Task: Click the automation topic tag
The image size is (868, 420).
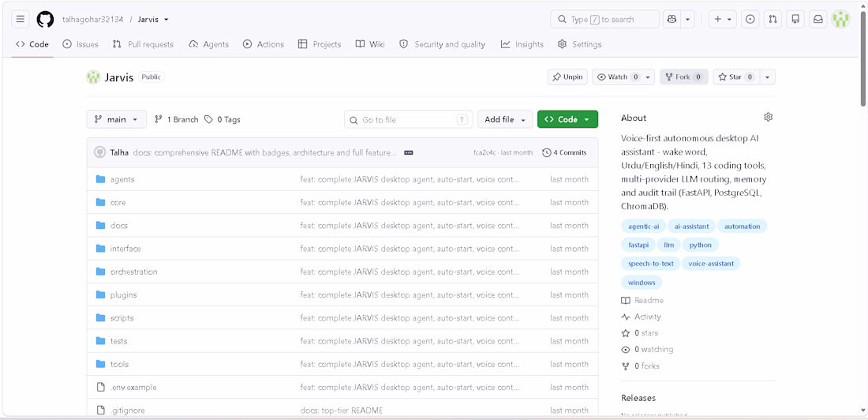Action: point(743,226)
